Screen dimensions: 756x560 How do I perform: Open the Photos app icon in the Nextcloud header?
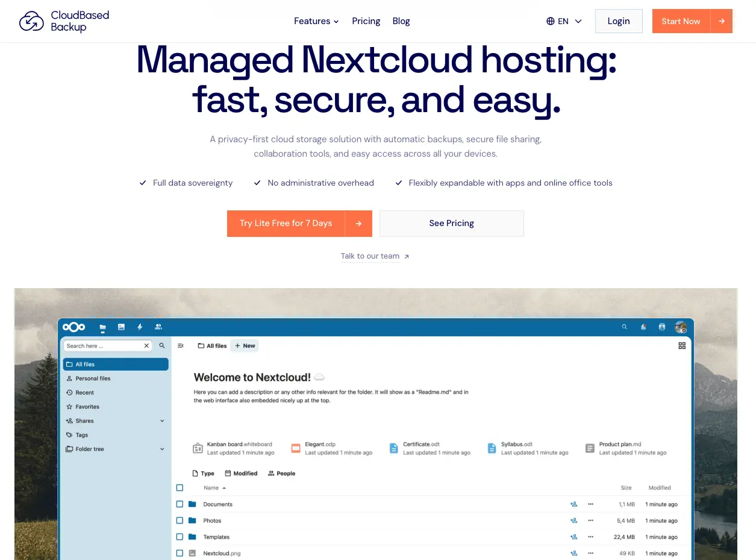coord(121,327)
